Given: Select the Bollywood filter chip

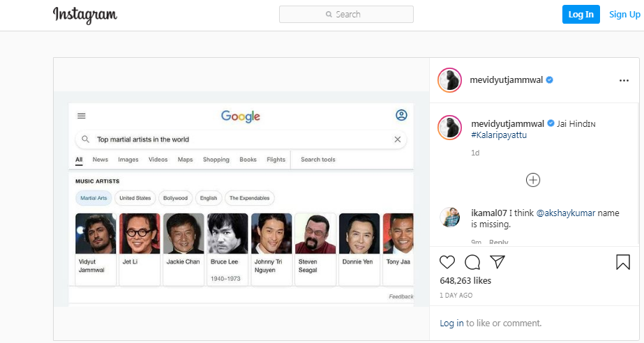Looking at the screenshot, I should pos(175,198).
